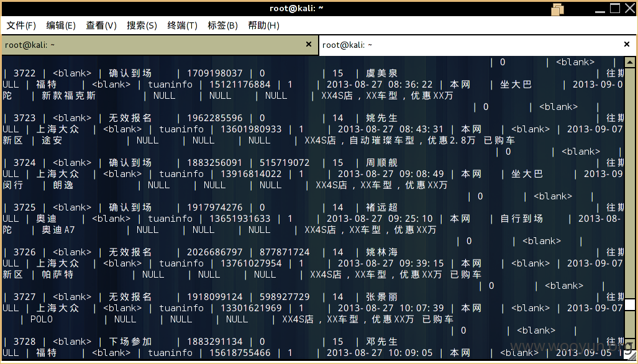This screenshot has height=364, width=638.
Task: Click row ID 3725
Action: (25, 208)
